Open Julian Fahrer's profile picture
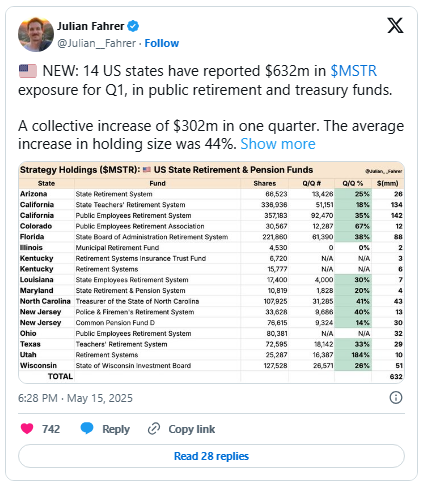The image size is (429, 492). pos(36,34)
